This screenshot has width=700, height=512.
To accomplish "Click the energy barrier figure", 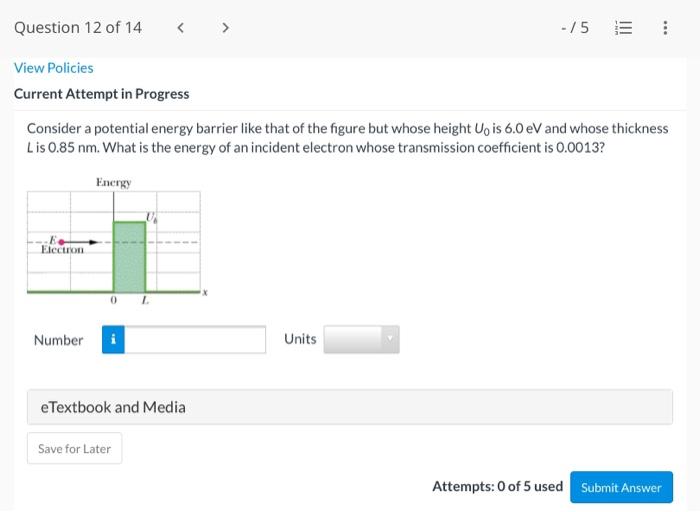I will pyautogui.click(x=117, y=241).
